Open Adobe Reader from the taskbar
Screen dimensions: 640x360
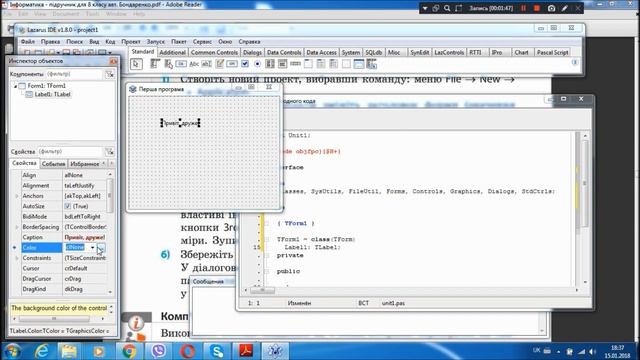tap(246, 351)
